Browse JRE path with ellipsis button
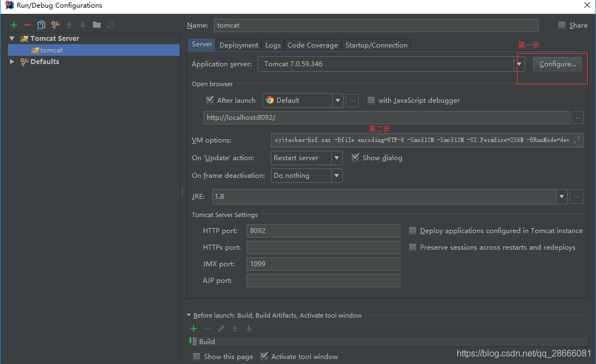596x364 pixels. coord(577,197)
